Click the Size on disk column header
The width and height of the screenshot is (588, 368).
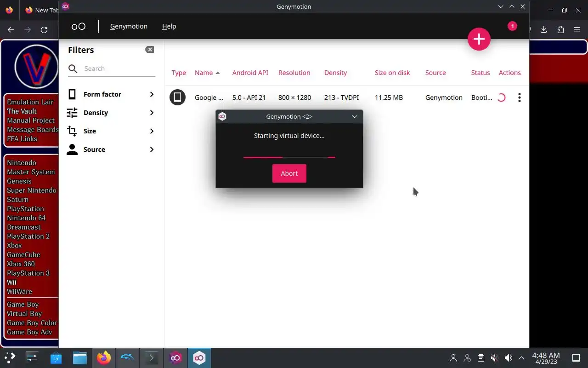(392, 73)
